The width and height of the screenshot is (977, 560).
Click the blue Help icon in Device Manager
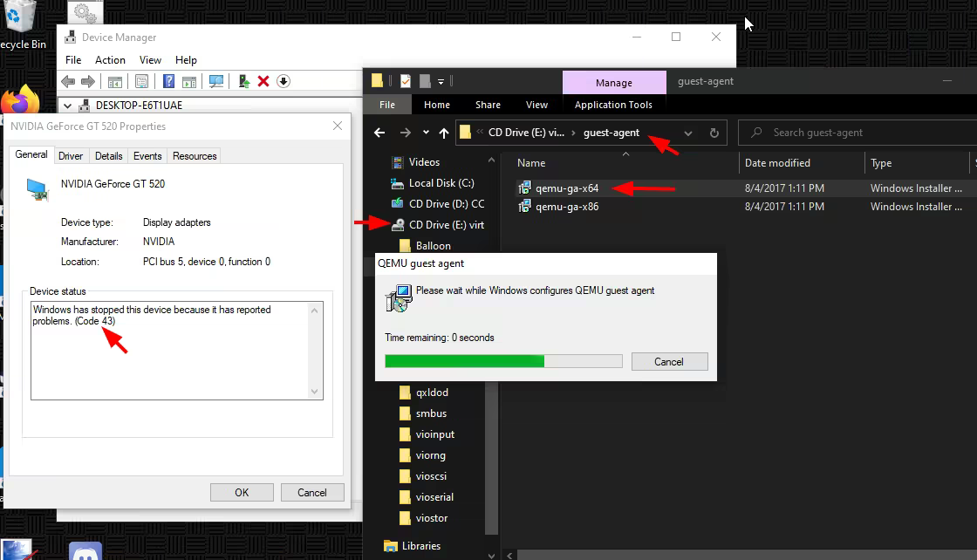(169, 82)
